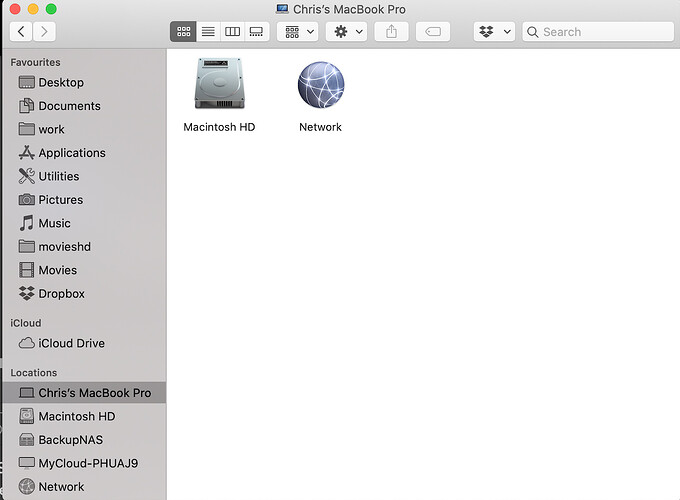
Task: Open the Macintosh HD drive icon
Action: tap(219, 85)
